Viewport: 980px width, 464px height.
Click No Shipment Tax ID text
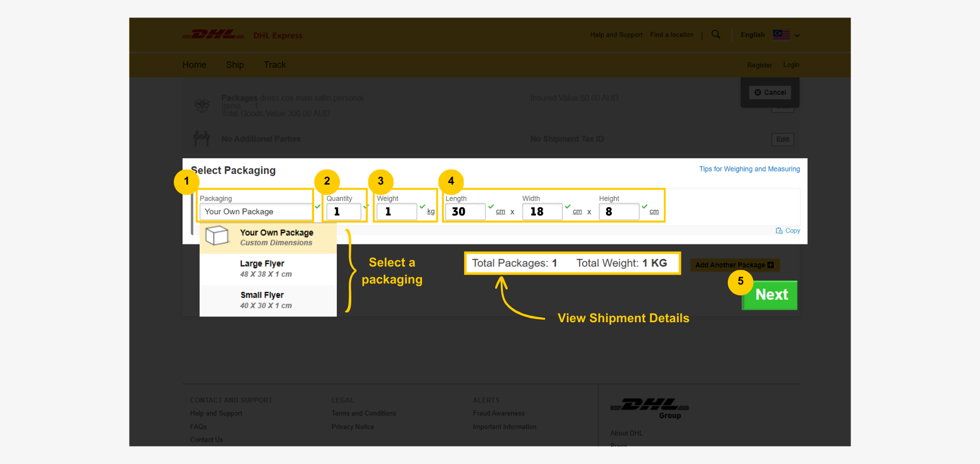click(x=567, y=139)
